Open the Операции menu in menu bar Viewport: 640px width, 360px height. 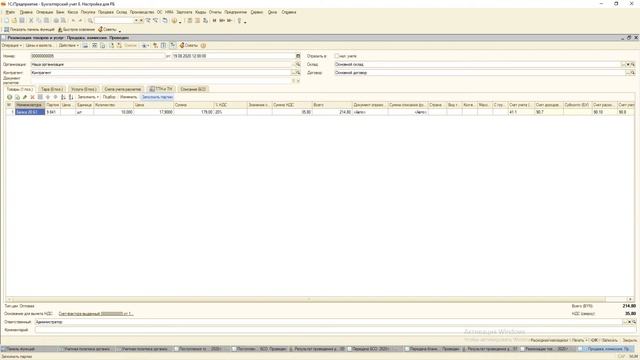tap(44, 12)
